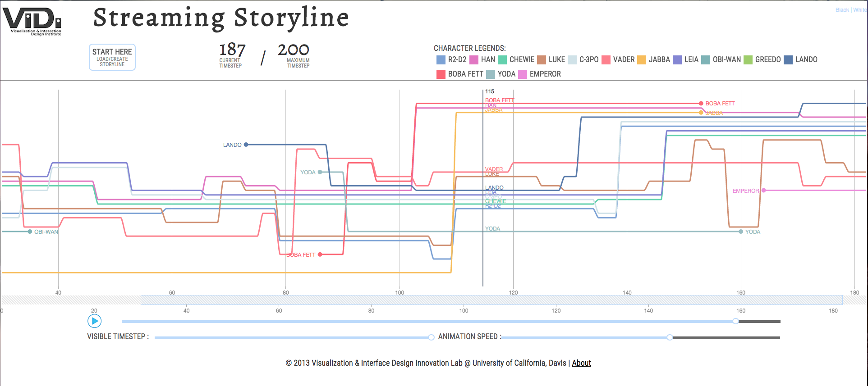The image size is (868, 386).
Task: Click the current timestep value 187
Action: coord(232,50)
